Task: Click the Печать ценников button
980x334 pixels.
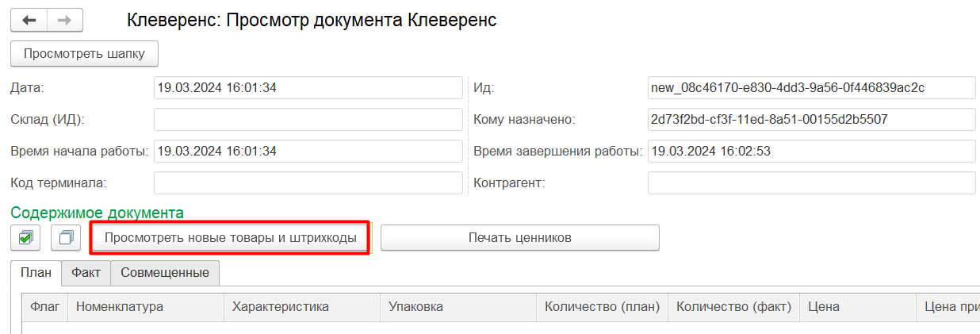Action: [x=520, y=237]
